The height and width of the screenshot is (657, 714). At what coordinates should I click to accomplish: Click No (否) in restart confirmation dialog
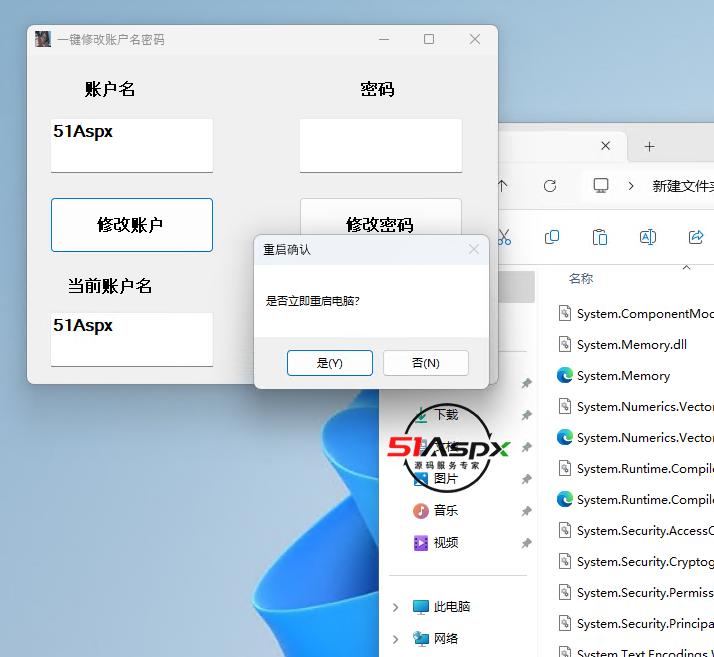click(x=426, y=363)
